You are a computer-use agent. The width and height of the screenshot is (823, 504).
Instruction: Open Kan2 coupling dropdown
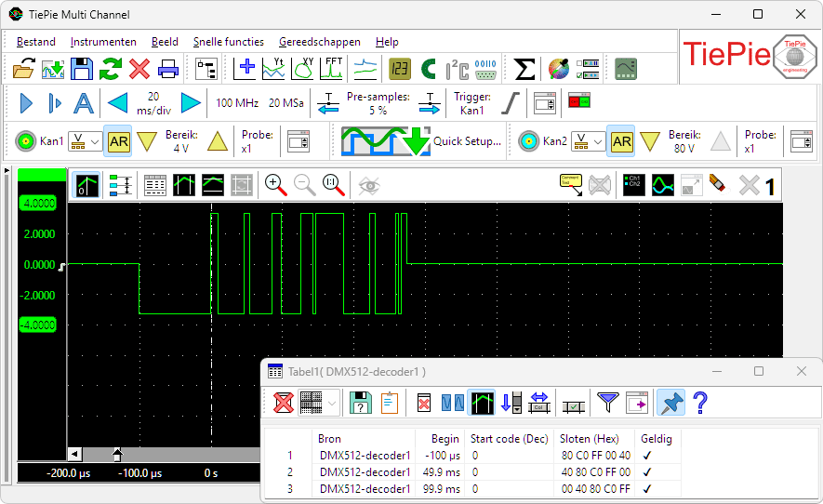click(589, 141)
